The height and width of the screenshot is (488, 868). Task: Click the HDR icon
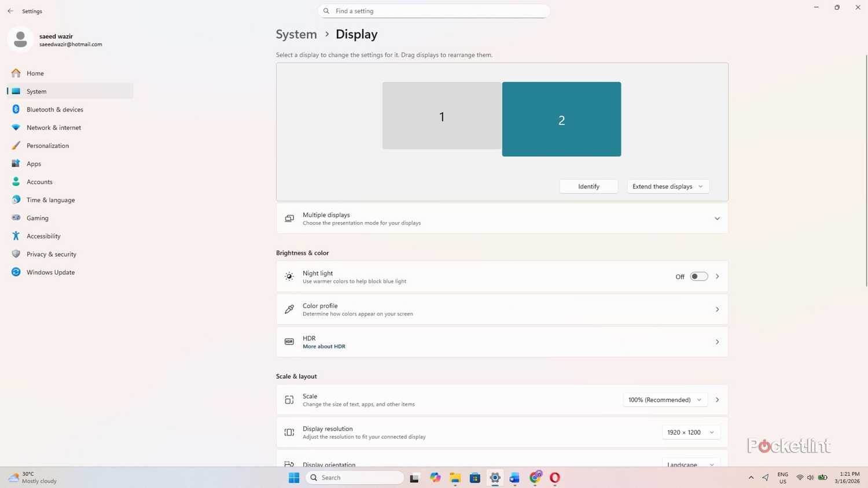tap(289, 342)
